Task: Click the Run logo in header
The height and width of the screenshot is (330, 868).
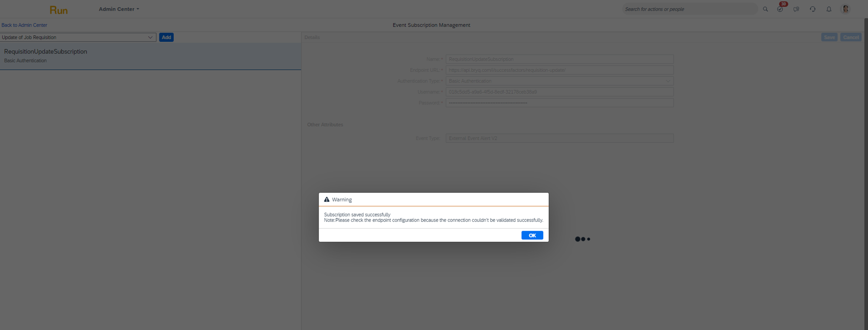Action: coord(58,10)
